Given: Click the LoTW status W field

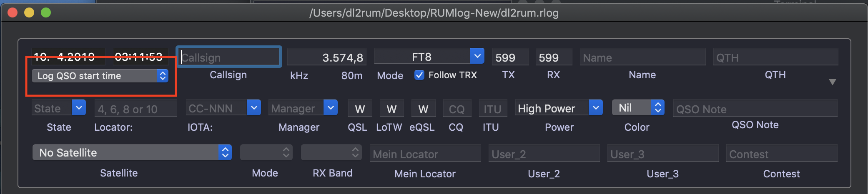Looking at the screenshot, I should click(391, 109).
